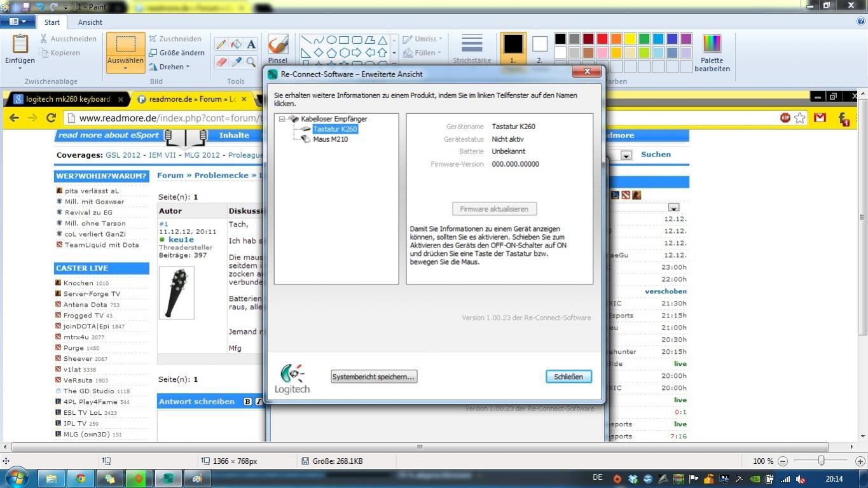The height and width of the screenshot is (488, 868).
Task: Click the bookmark star icon in address bar
Action: 800,118
